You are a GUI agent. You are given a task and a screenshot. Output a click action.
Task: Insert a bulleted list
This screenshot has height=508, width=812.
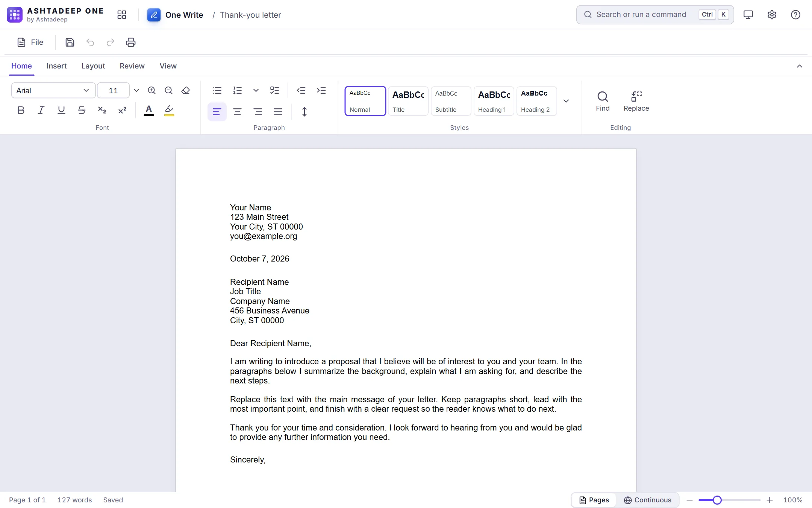(x=217, y=90)
